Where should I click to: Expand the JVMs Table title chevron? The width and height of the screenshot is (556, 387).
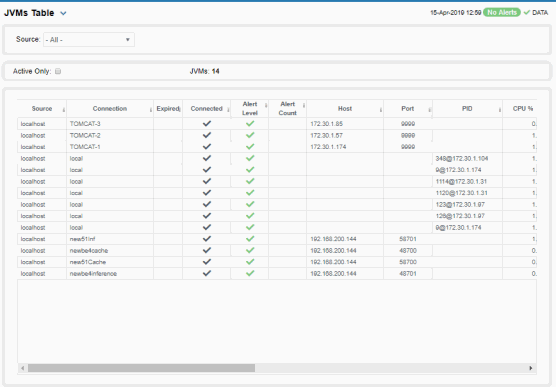(x=63, y=13)
